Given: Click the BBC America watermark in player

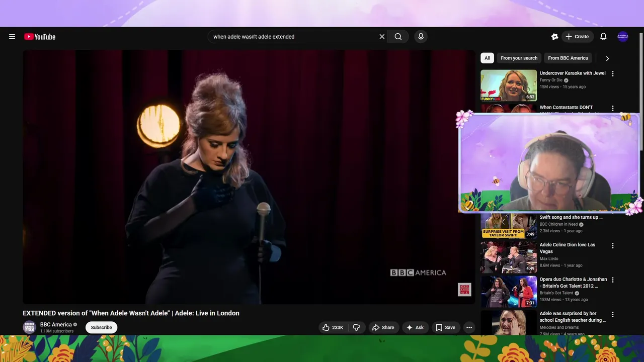Looking at the screenshot, I should tap(464, 290).
